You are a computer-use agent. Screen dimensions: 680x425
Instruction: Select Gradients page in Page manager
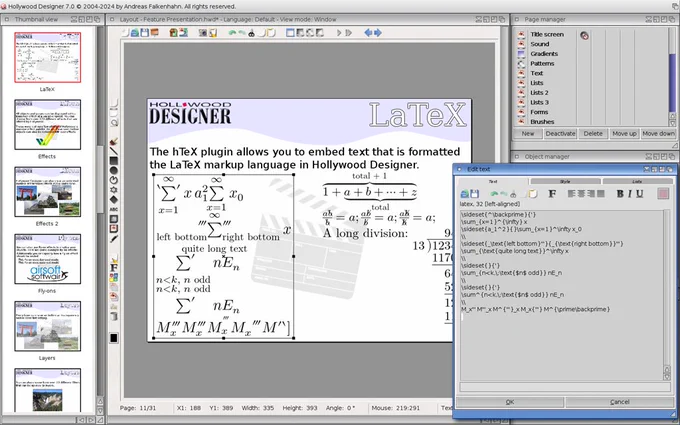[544, 54]
